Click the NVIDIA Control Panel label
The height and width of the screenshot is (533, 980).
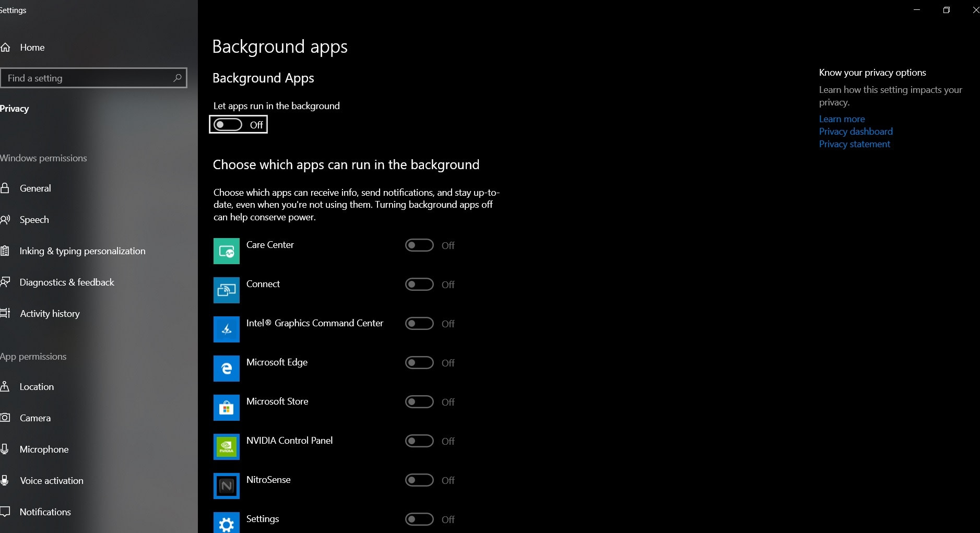(289, 441)
